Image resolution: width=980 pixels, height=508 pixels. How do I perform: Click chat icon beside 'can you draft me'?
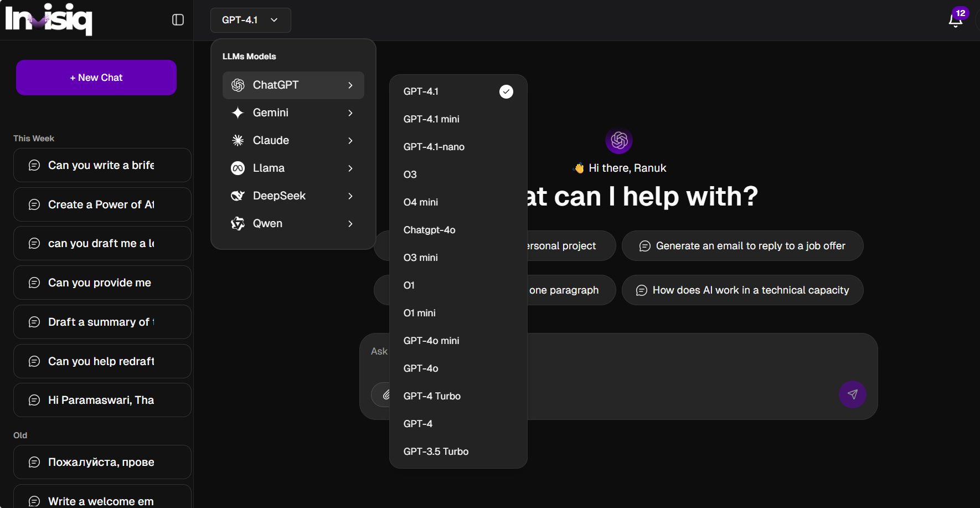(34, 243)
